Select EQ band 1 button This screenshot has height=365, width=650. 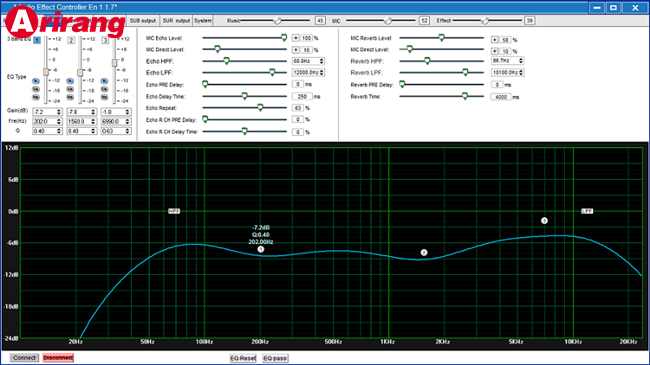pos(37,40)
